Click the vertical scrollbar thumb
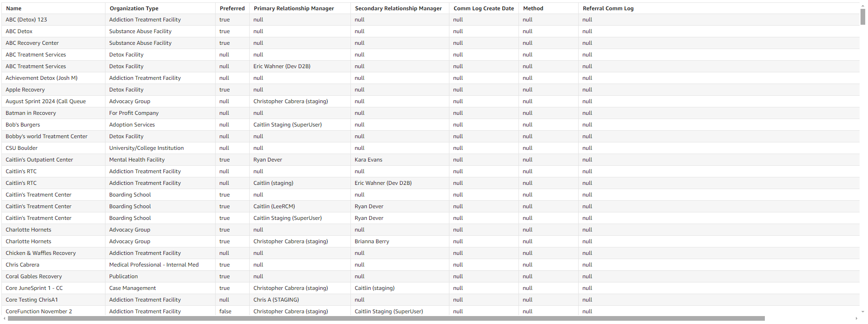The height and width of the screenshot is (324, 868). tap(862, 16)
